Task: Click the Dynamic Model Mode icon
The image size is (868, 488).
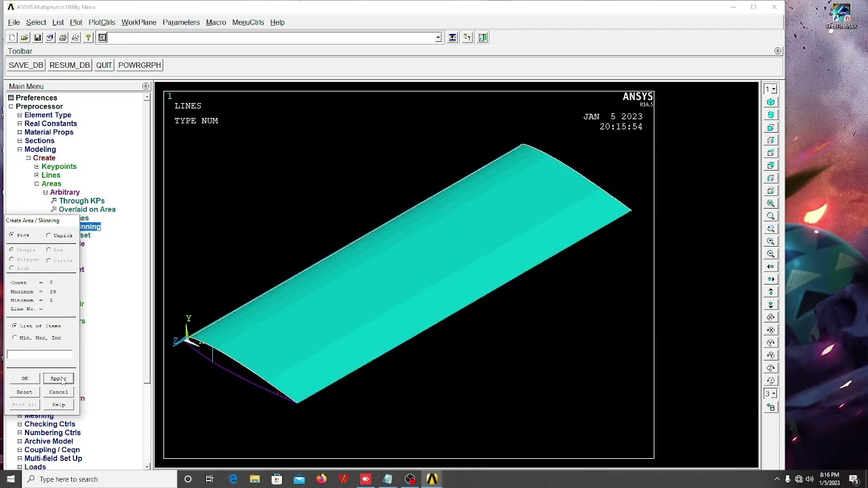Action: 771,407
